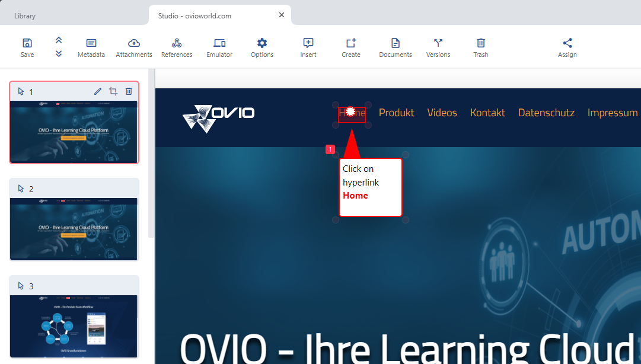Collapse with the double up chevron
The image size is (641, 364).
pyautogui.click(x=59, y=40)
